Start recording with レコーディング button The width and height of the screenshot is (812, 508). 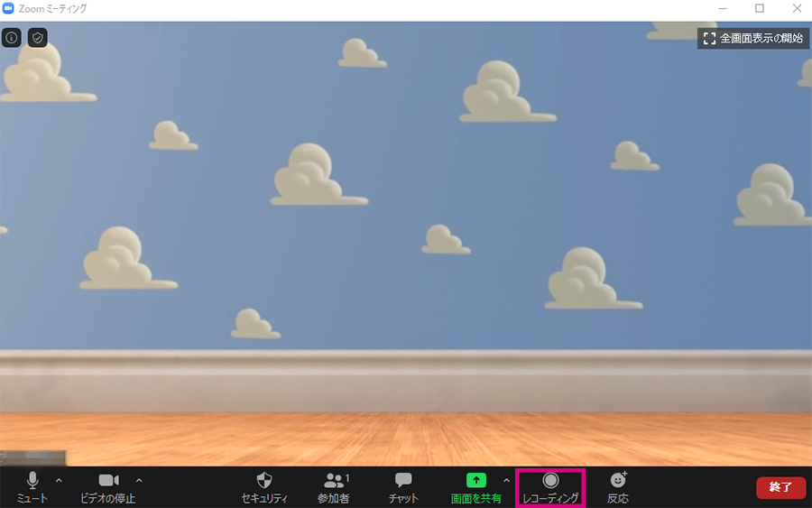pyautogui.click(x=550, y=487)
